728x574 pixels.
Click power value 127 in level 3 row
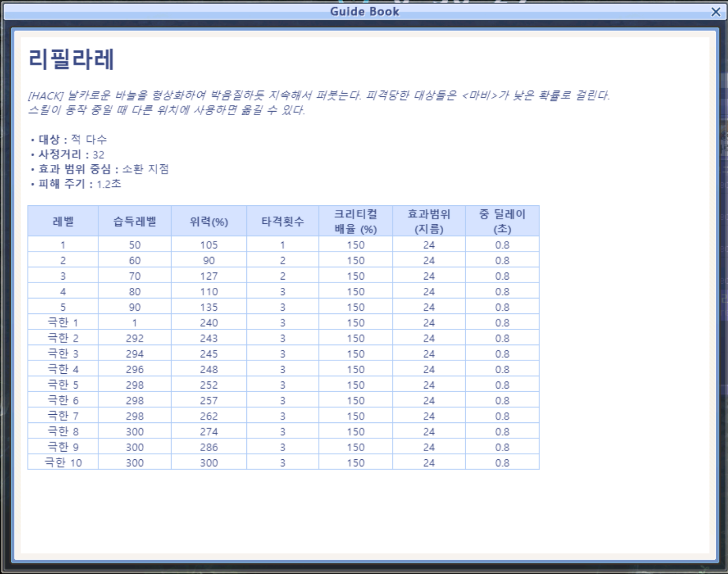pyautogui.click(x=209, y=277)
